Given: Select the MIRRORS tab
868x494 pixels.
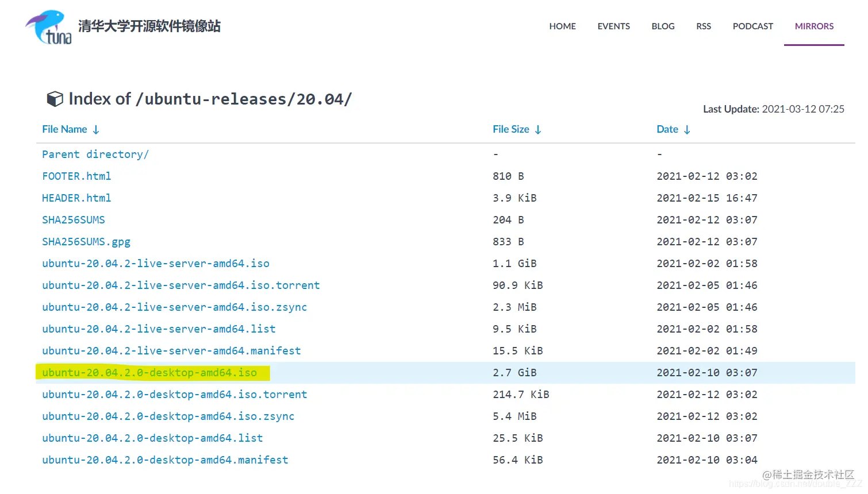Looking at the screenshot, I should point(814,26).
